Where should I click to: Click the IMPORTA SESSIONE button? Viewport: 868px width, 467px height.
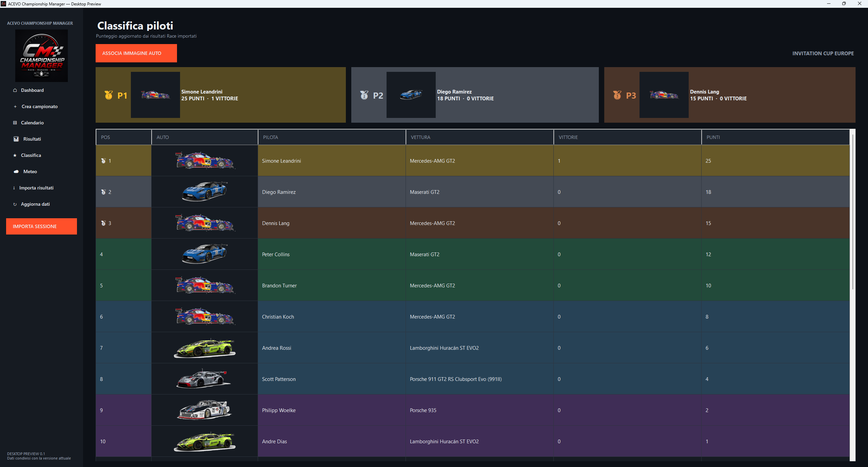tap(41, 226)
